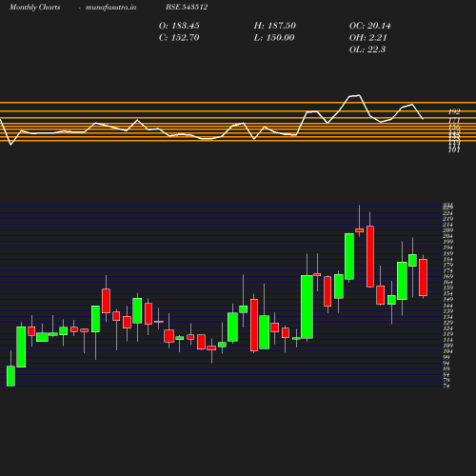This screenshot has height=476, width=476.
Task: Click the open value "O: 183.45"
Action: click(x=179, y=26)
